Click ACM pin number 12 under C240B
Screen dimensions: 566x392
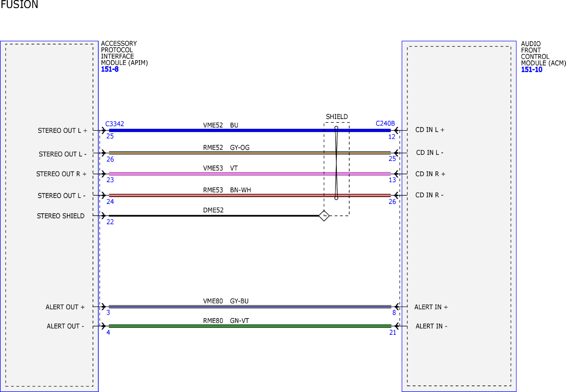392,137
